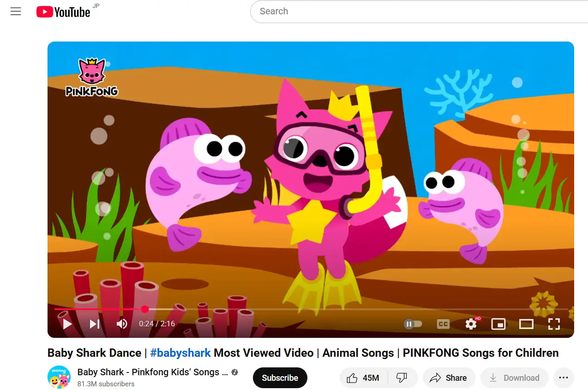This screenshot has width=588, height=390.
Task: Open the video settings gear
Action: click(x=471, y=324)
